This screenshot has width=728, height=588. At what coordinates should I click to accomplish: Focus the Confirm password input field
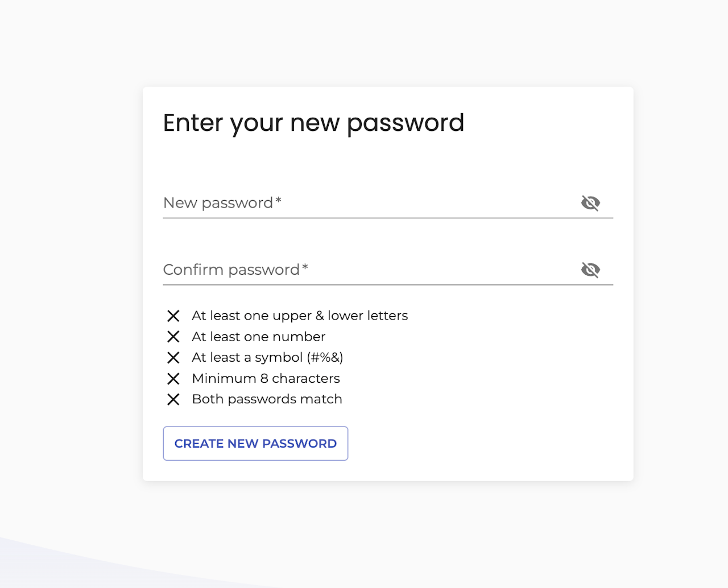370,270
